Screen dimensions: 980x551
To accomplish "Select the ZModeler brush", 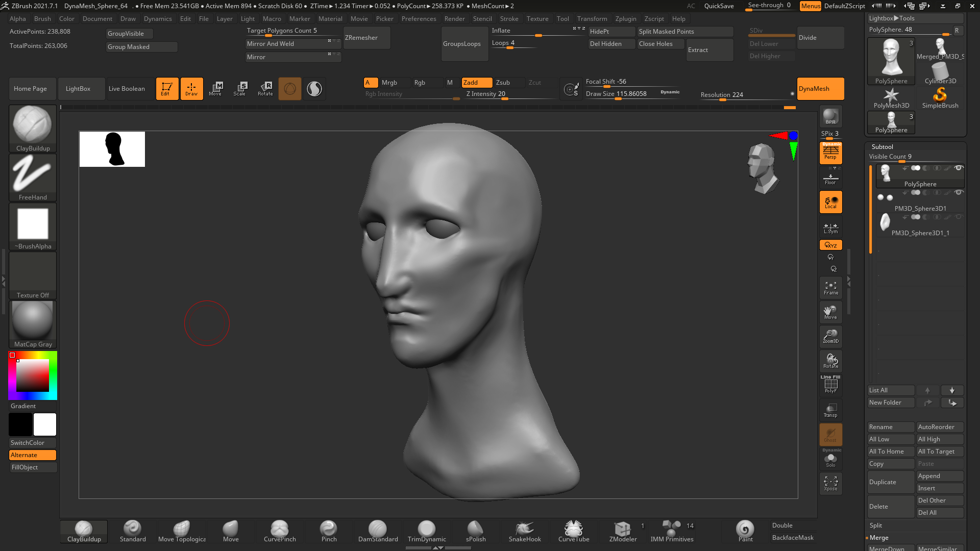I will point(623,531).
